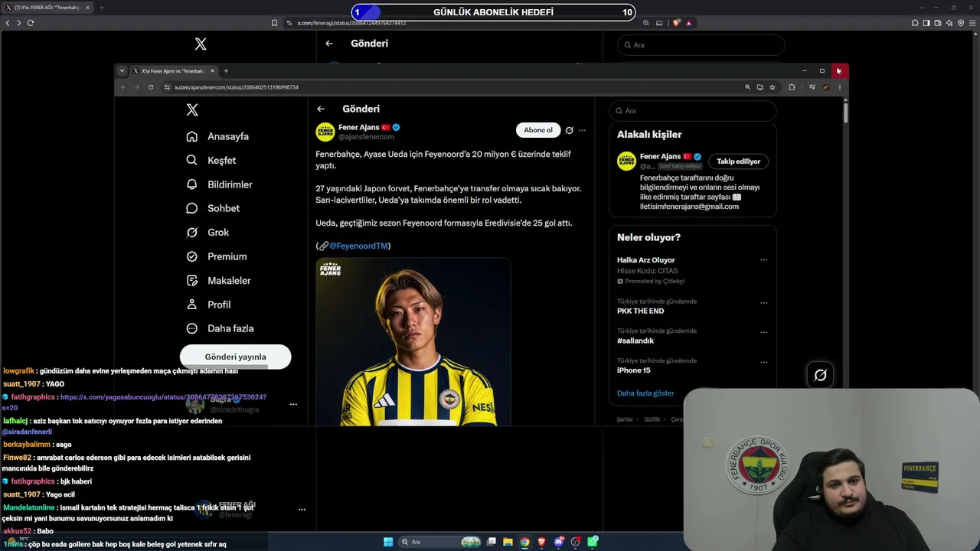Open Grok icon in left sidebar
Viewport: 980px width, 551px height.
click(x=192, y=232)
